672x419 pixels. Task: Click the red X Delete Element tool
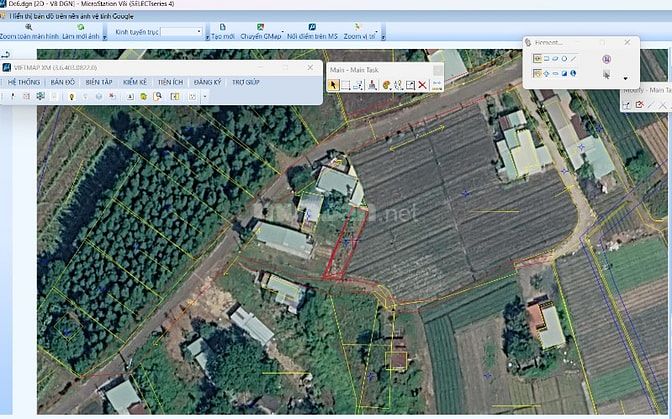click(422, 85)
